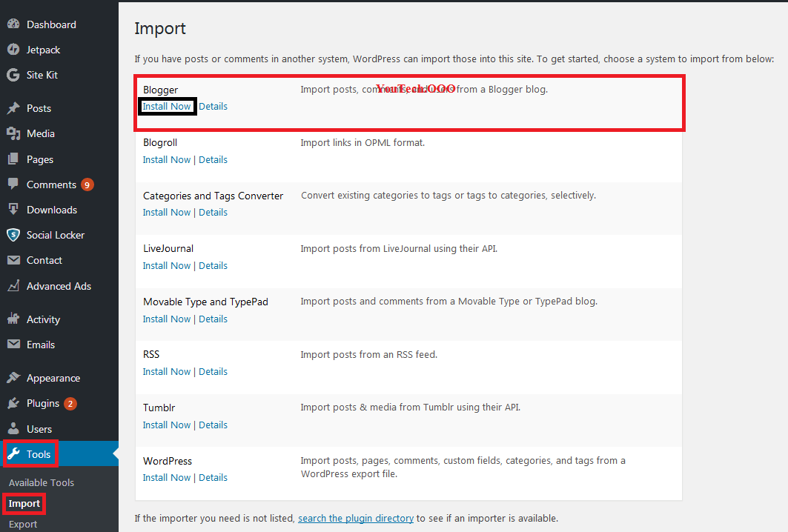
Task: Click the Emails envelope icon
Action: coord(13,344)
